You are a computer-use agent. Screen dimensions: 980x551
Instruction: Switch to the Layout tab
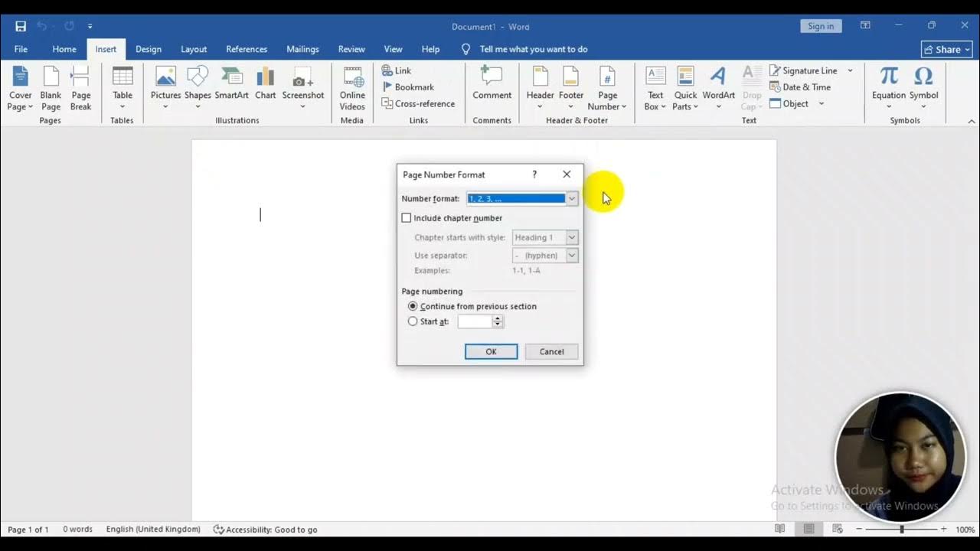pos(194,49)
